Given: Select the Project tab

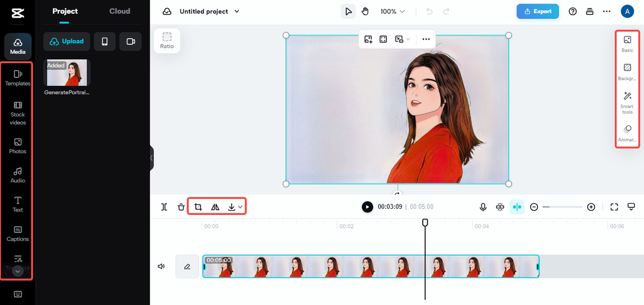Looking at the screenshot, I should pyautogui.click(x=65, y=11).
